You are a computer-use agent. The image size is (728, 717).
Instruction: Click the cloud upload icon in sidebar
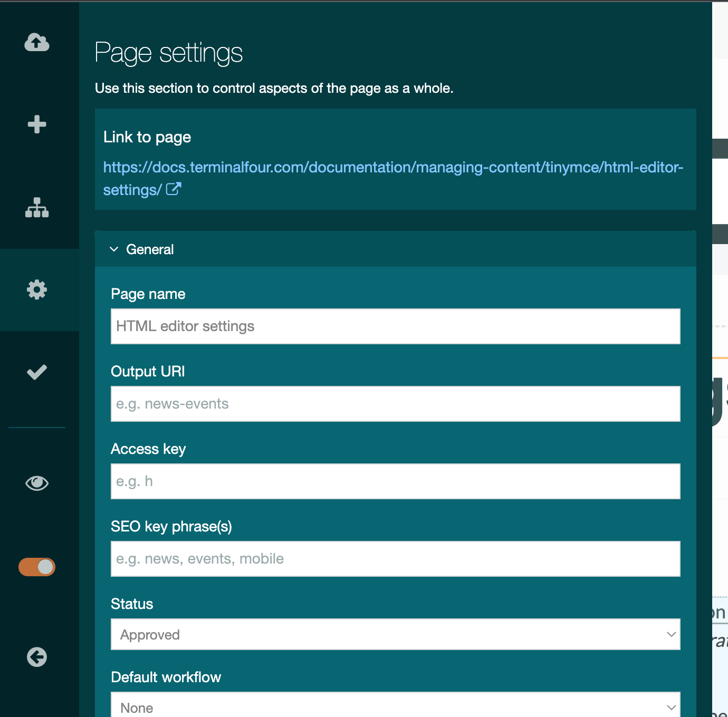37,42
